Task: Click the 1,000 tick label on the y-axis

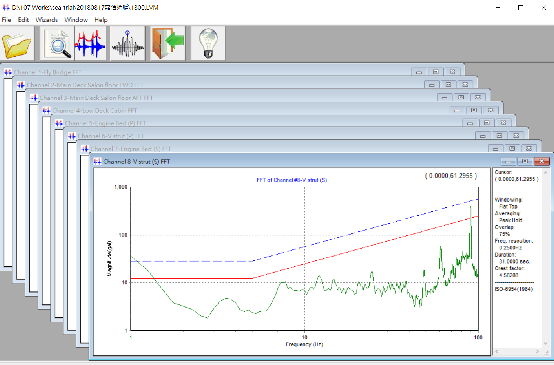Action: pyautogui.click(x=121, y=187)
